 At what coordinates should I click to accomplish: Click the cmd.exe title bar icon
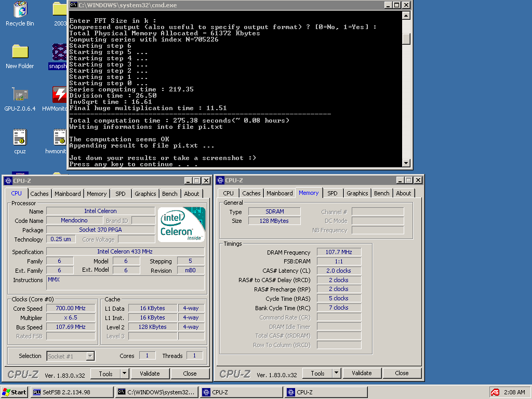(74, 5)
